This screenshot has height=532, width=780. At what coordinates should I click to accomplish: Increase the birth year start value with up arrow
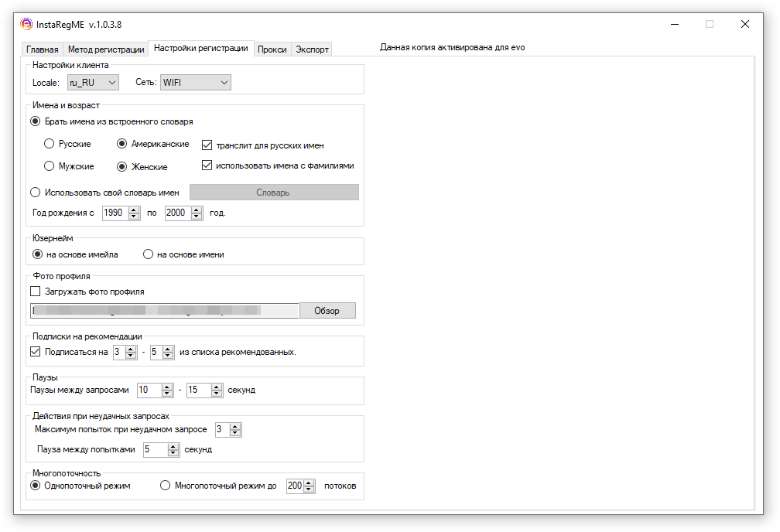tap(134, 210)
